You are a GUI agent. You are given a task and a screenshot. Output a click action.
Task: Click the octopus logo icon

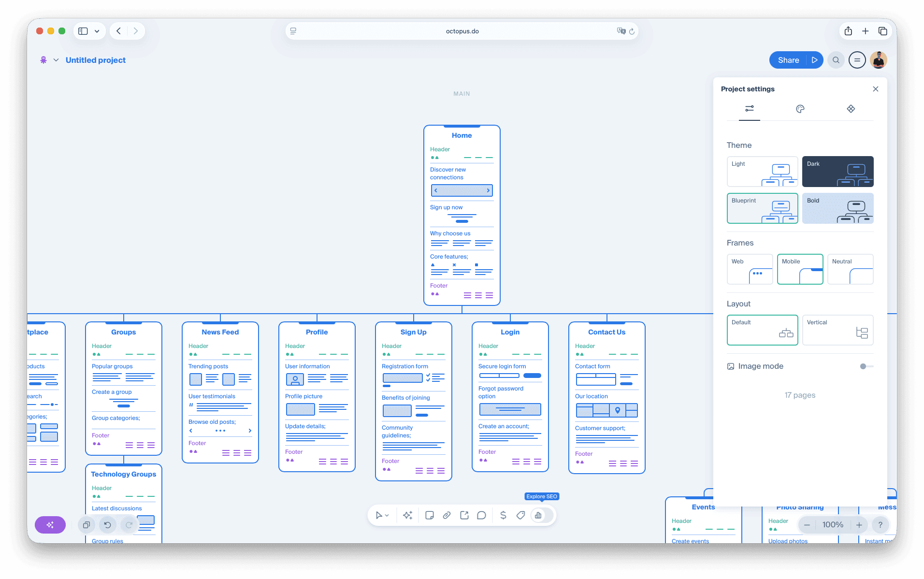[43, 60]
